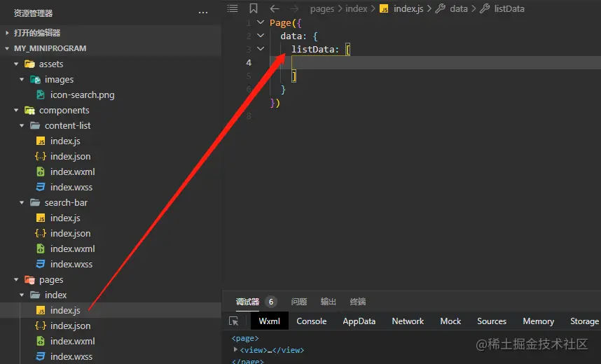Click JS file icon of content-list index.js
Screen dimensions: 601x364
click(x=40, y=141)
